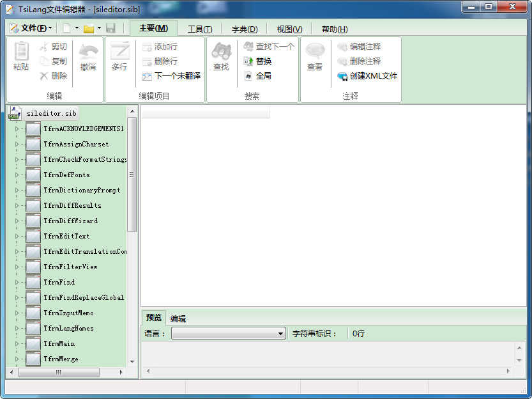Click the form icon beside TfrmDefFonts
The image size is (532, 399).
pyautogui.click(x=33, y=175)
